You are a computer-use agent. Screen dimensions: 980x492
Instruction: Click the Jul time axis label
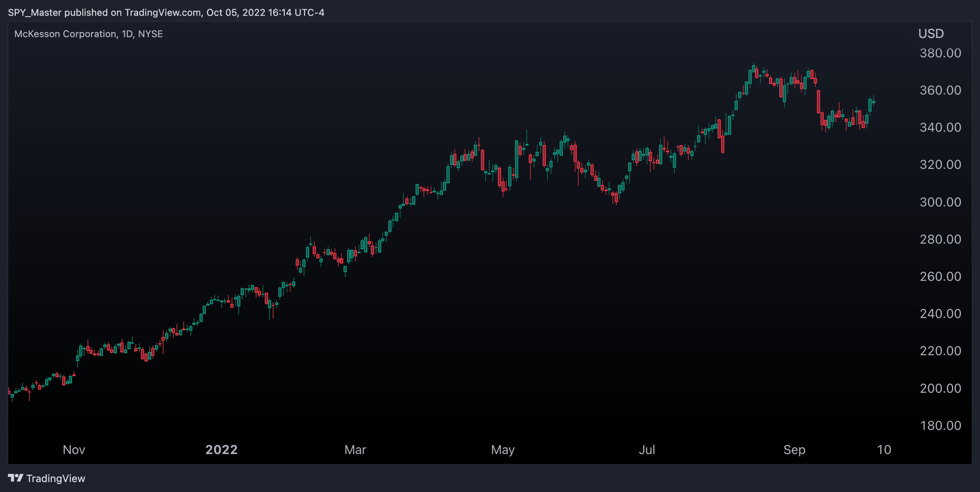point(647,450)
